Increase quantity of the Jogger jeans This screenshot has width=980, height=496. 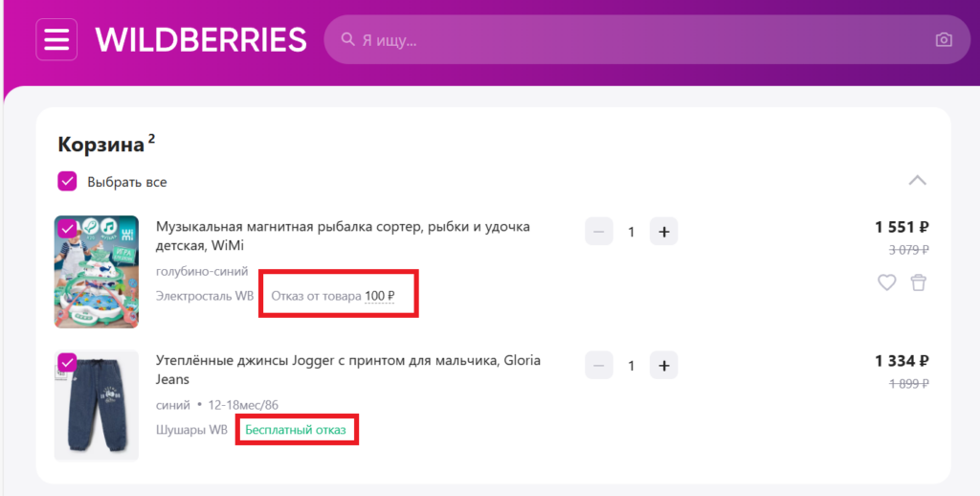click(x=664, y=365)
